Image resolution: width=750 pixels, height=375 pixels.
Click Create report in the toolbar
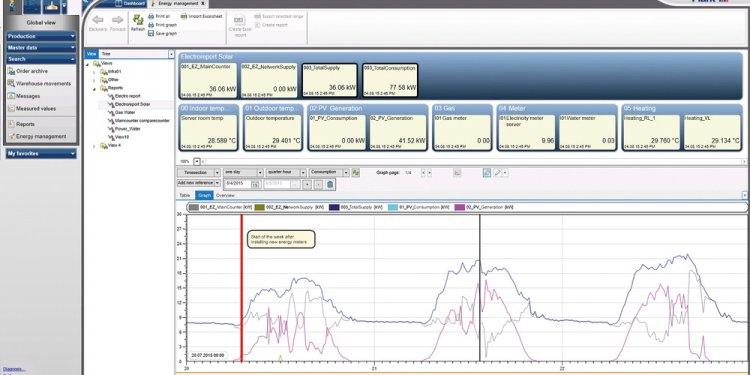[271, 25]
